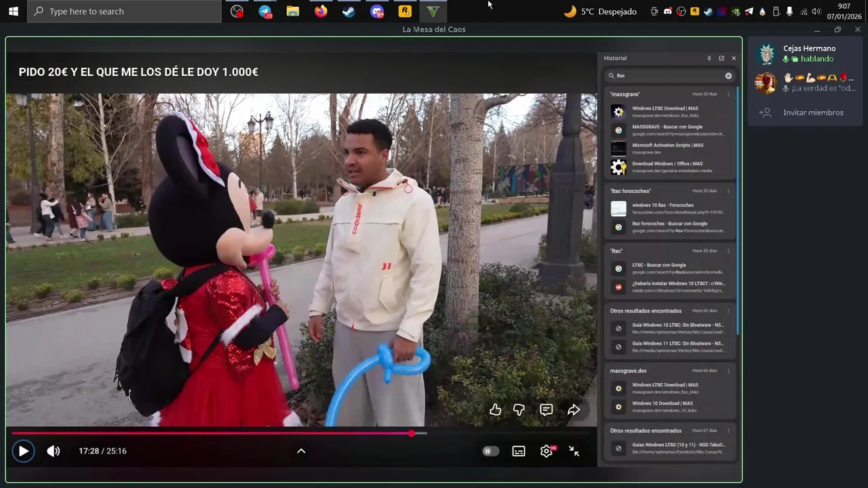Open Guía Windows 11 LTSC: Sin Bloatware
868x488 pixels.
tap(670, 347)
